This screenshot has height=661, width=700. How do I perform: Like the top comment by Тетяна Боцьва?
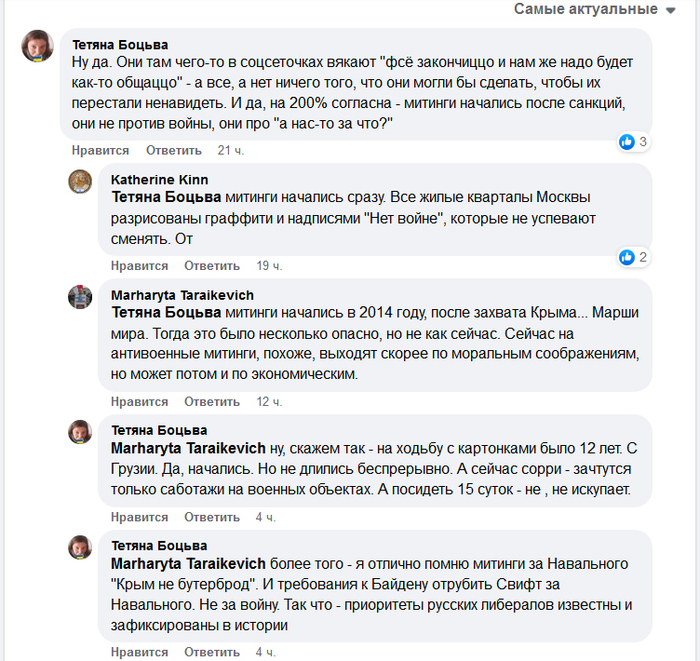click(x=100, y=150)
